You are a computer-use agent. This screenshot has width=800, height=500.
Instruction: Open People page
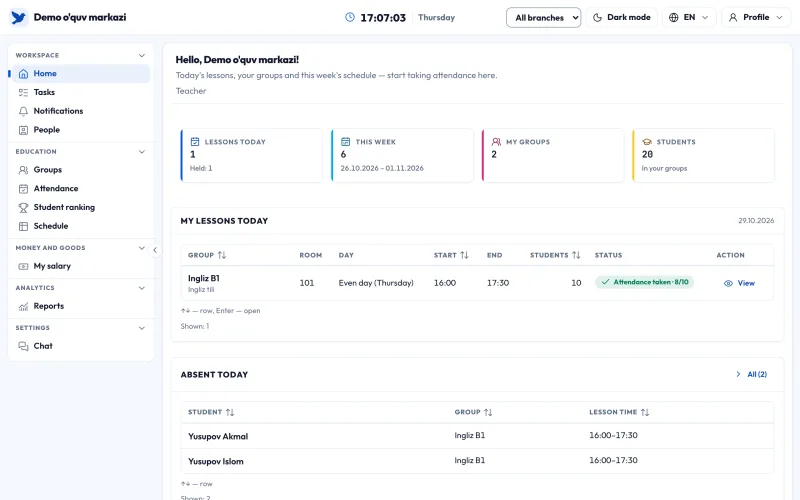point(81,130)
